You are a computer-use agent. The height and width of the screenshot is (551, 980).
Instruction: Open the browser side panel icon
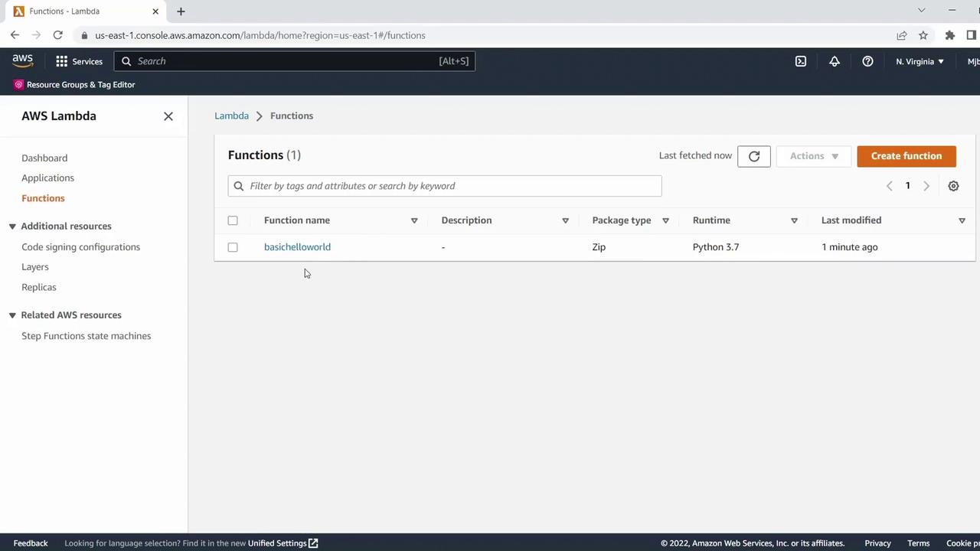[972, 35]
